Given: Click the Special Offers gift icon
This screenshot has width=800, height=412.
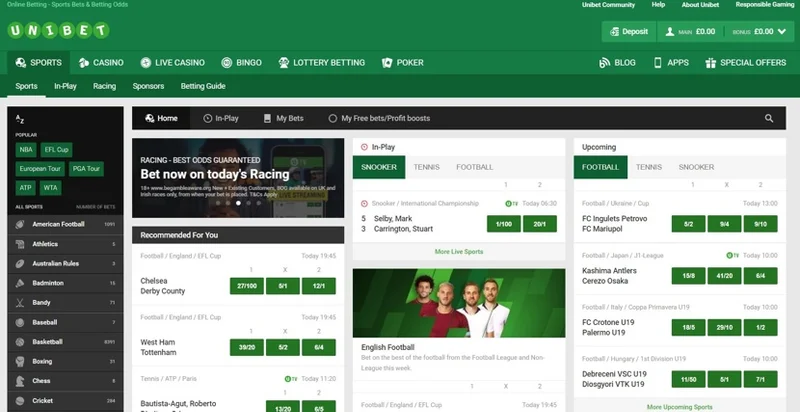Looking at the screenshot, I should point(711,63).
